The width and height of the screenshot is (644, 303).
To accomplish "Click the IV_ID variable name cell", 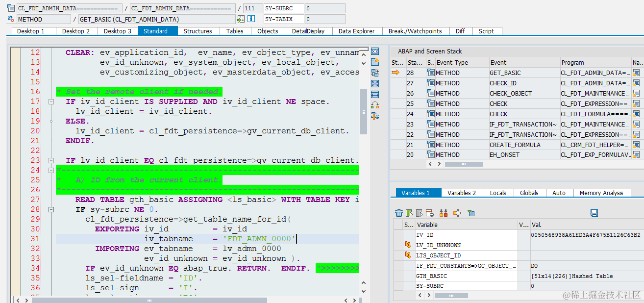I will coord(467,235).
